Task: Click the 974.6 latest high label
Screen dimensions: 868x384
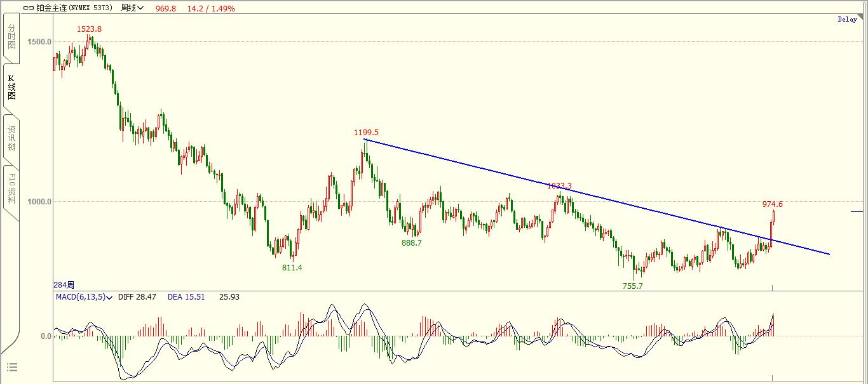Action: (772, 204)
